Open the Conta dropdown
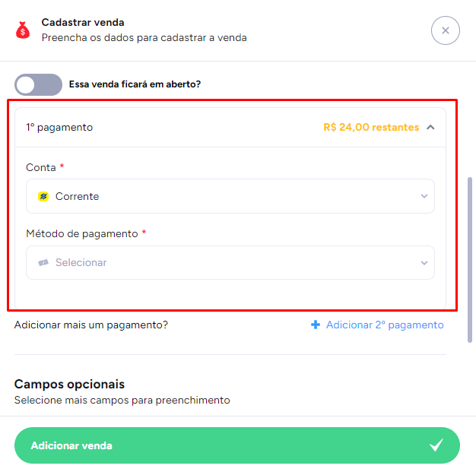This screenshot has width=476, height=472. tap(230, 196)
